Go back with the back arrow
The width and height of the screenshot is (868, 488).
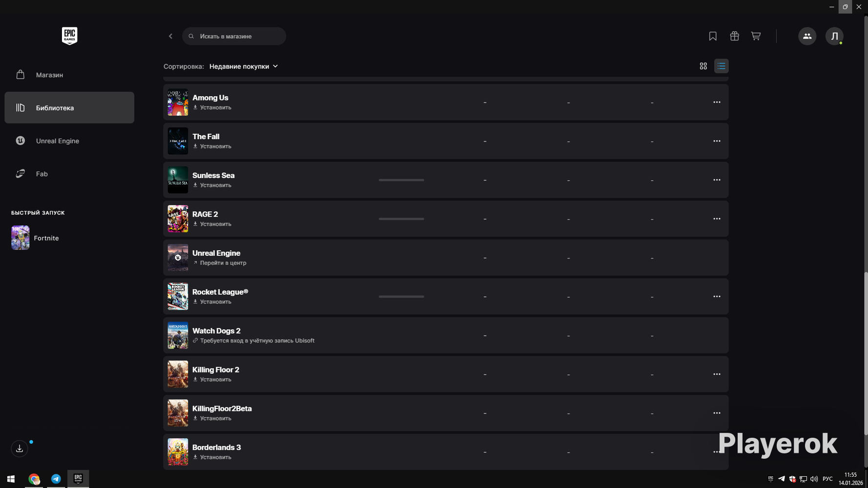(x=170, y=36)
